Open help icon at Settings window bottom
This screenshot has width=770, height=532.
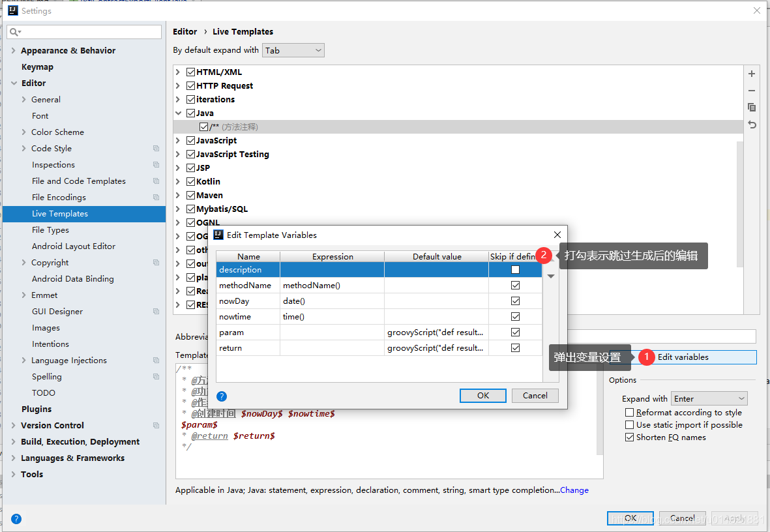16,519
